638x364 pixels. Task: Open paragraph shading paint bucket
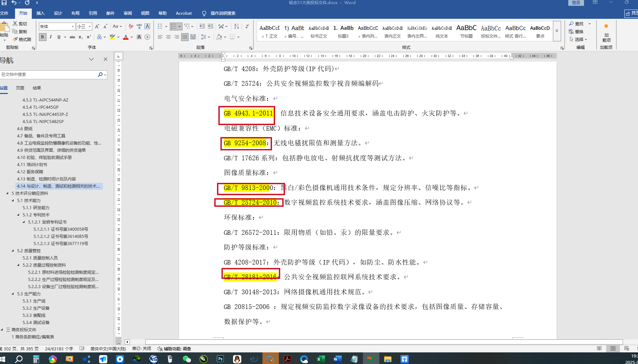[219, 37]
